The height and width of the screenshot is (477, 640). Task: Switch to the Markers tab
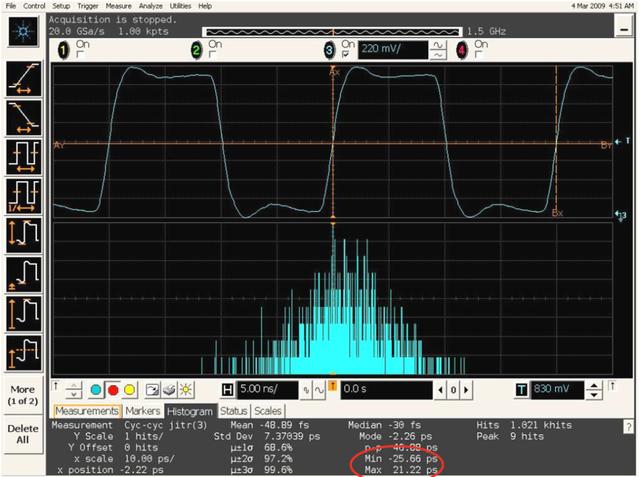(141, 411)
